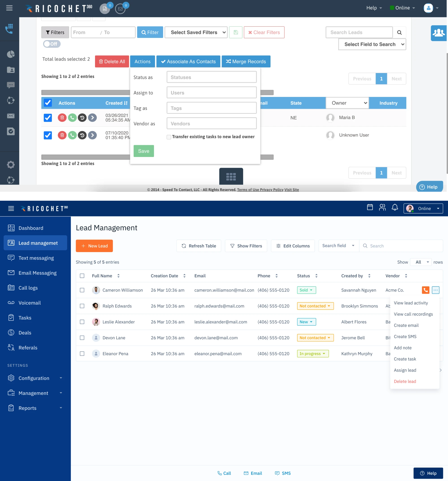Toggle the Filters Off switch
448x481 pixels.
coord(52,44)
